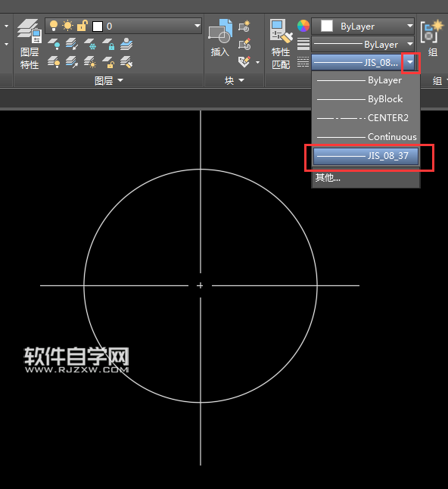Image resolution: width=448 pixels, height=489 pixels.
Task: Click the layer Off icon with cyan bulb
Action: (54, 44)
